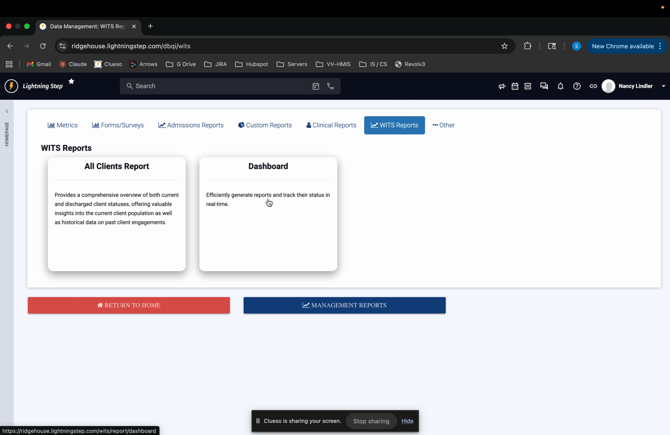
Task: Open the chat messages icon
Action: (x=544, y=86)
